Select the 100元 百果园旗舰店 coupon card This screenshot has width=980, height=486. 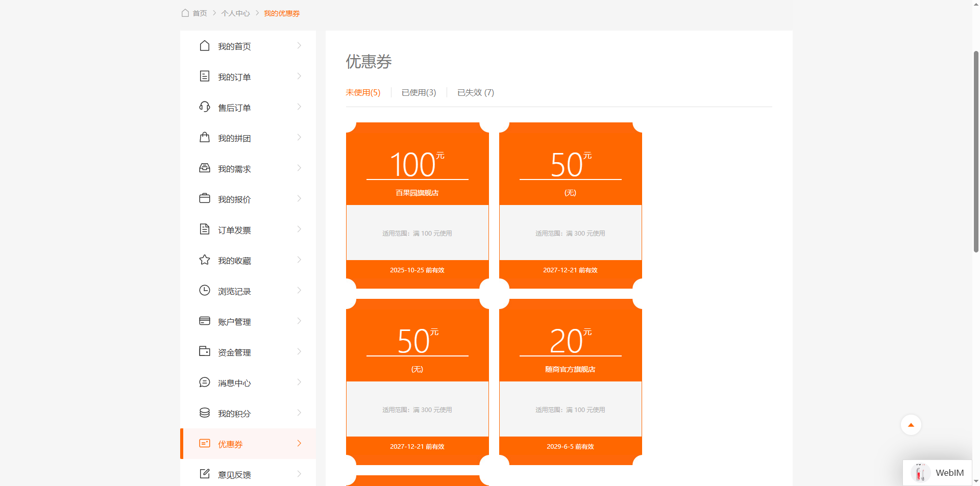pyautogui.click(x=417, y=205)
